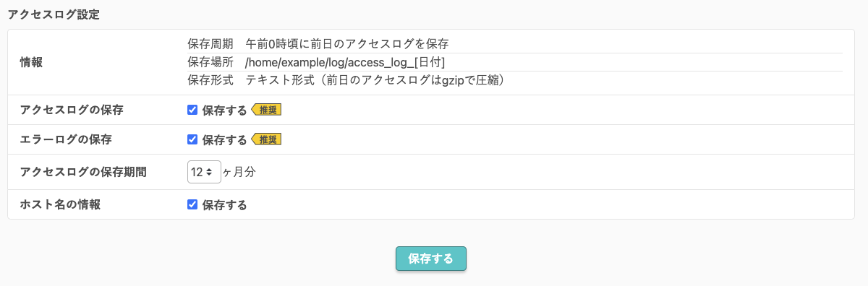Click the ホスト名の情報 row label
The height and width of the screenshot is (286, 868).
tap(60, 204)
